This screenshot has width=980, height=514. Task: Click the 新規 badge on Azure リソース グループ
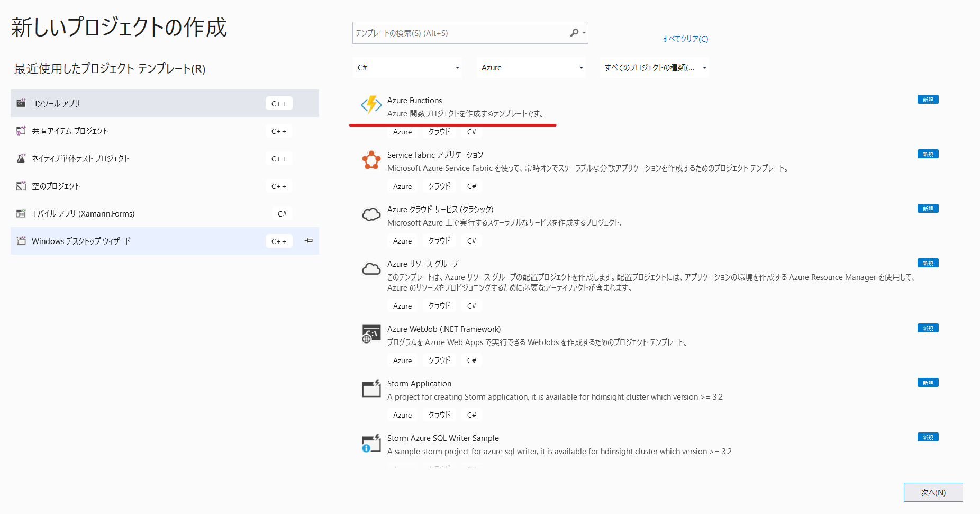(x=928, y=263)
